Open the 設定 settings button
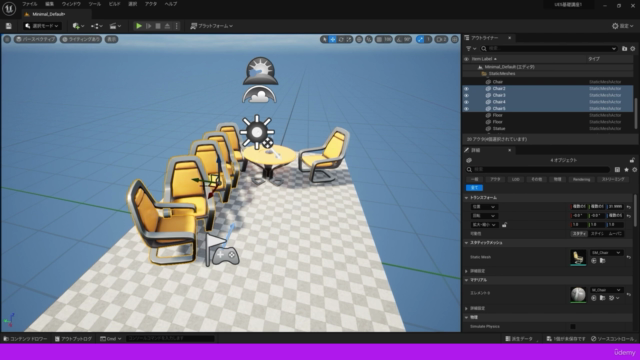The image size is (640, 360). click(x=623, y=26)
